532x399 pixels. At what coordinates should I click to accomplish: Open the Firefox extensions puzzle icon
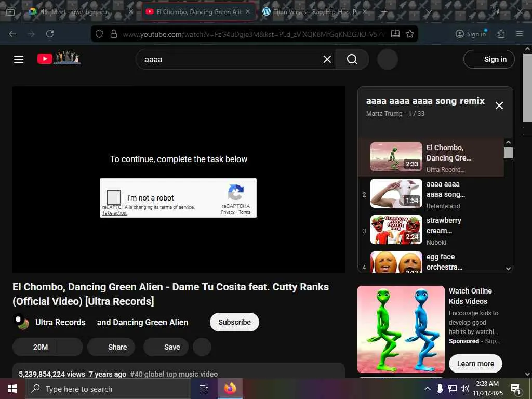click(501, 34)
